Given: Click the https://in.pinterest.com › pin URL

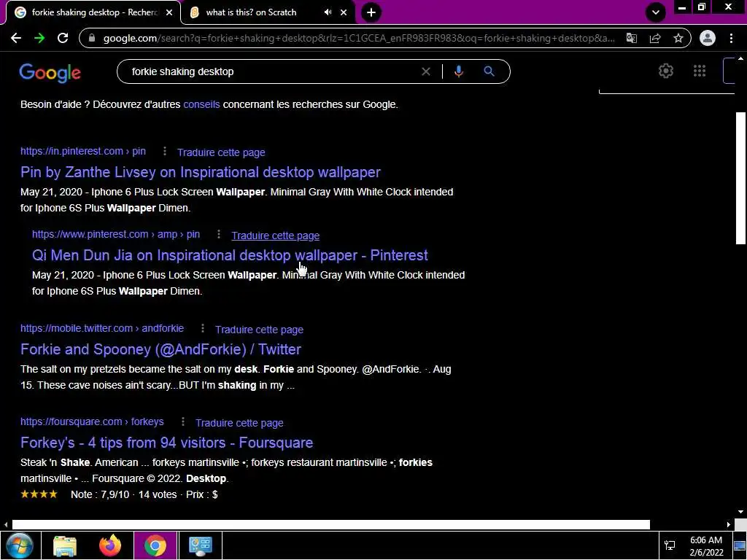Looking at the screenshot, I should click(83, 152).
